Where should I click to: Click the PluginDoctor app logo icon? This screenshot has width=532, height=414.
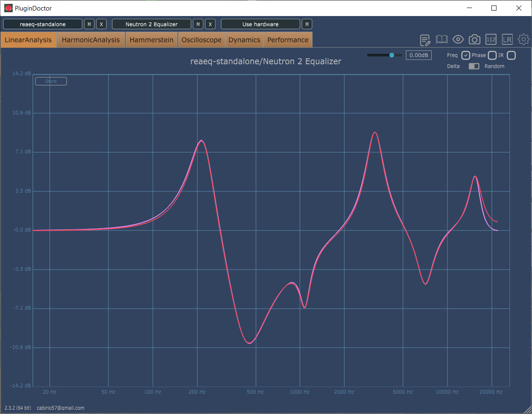pos(8,8)
